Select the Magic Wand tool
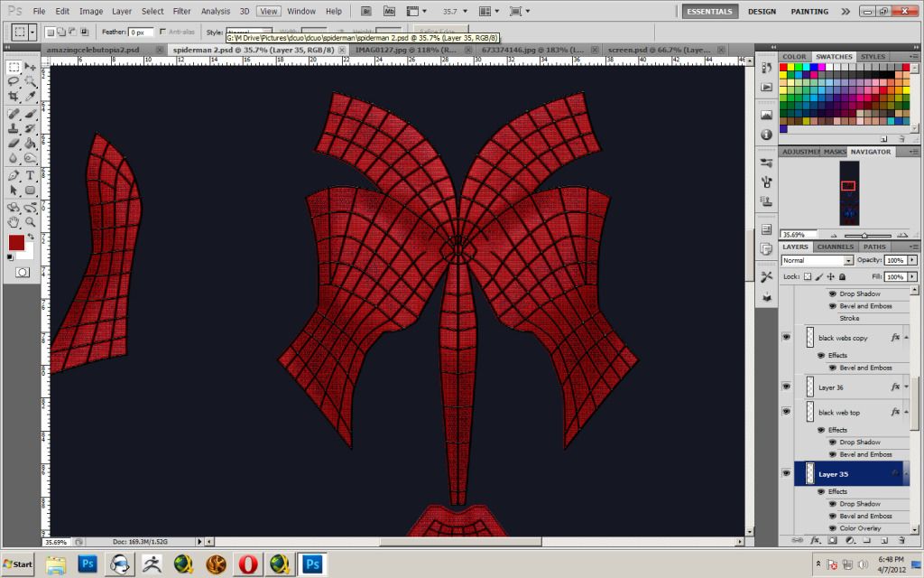The height and width of the screenshot is (578, 924). point(30,81)
